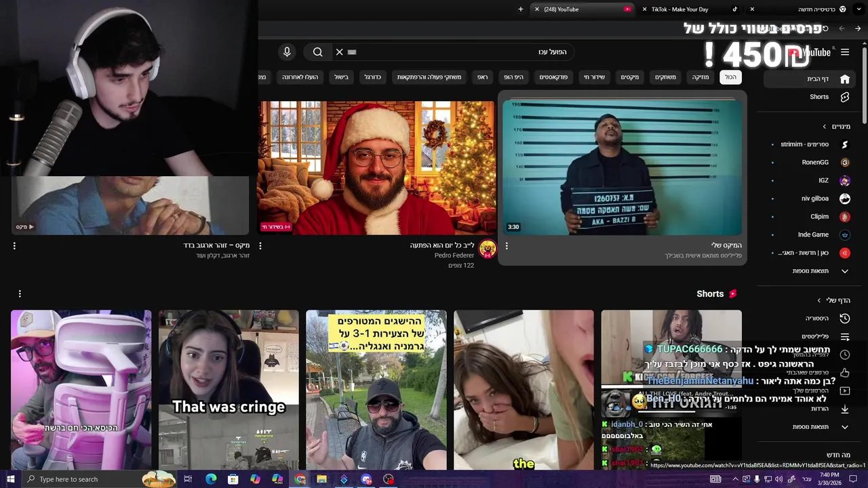The height and width of the screenshot is (488, 868).
Task: Open the 'That was cringe' Short
Action: (229, 389)
